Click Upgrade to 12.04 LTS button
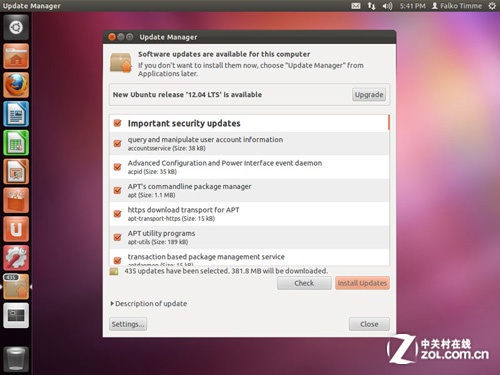The height and width of the screenshot is (375, 500). tap(369, 95)
